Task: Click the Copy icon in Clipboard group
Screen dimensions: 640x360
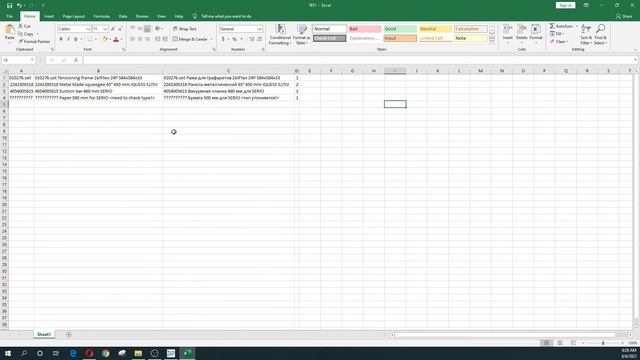Action: pyautogui.click(x=20, y=34)
